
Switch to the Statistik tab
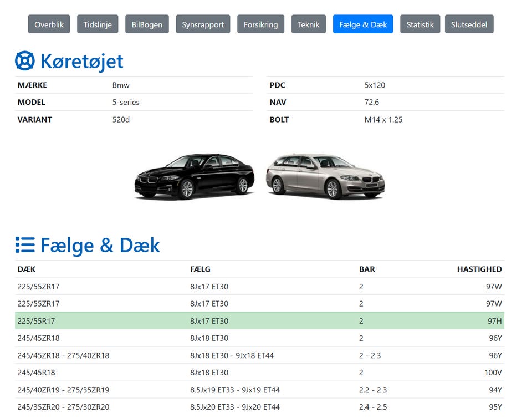[420, 24]
